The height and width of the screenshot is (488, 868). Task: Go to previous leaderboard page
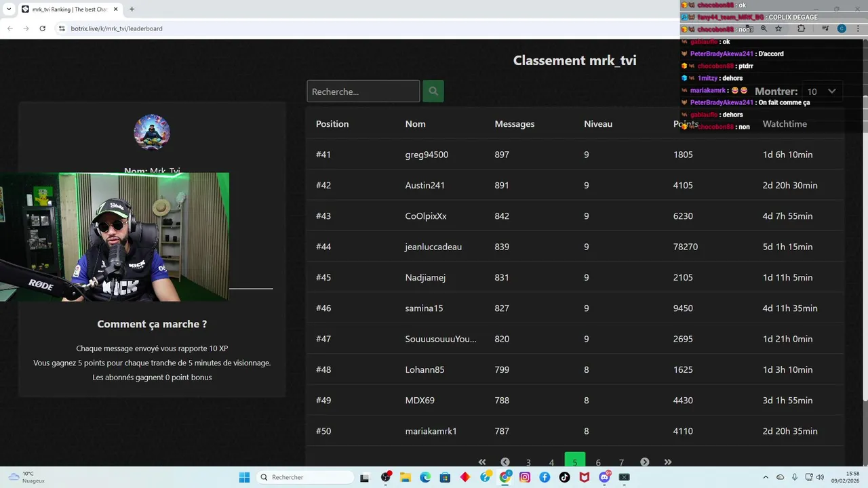click(505, 462)
